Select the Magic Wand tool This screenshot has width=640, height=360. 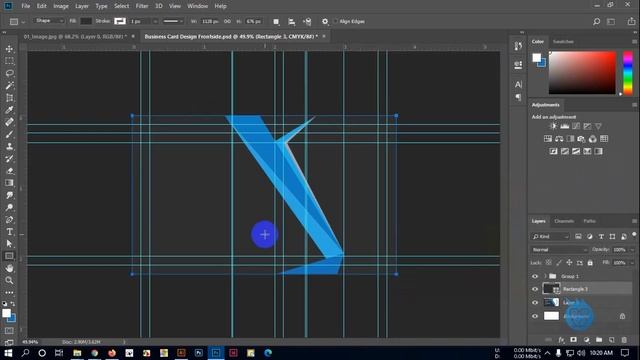coord(9,86)
